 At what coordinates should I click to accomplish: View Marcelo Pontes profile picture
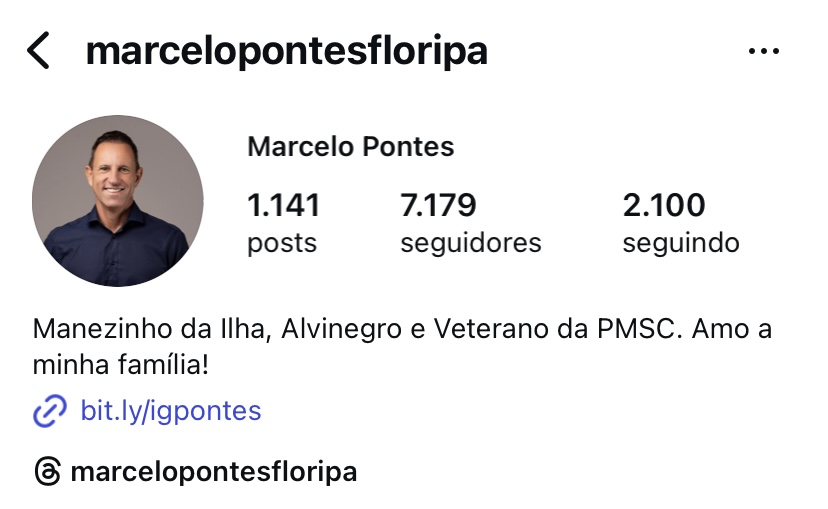[117, 201]
